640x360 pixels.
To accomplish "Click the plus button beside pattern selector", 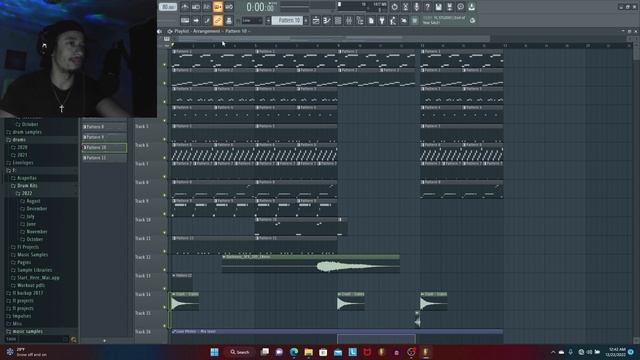I will tap(306, 20).
